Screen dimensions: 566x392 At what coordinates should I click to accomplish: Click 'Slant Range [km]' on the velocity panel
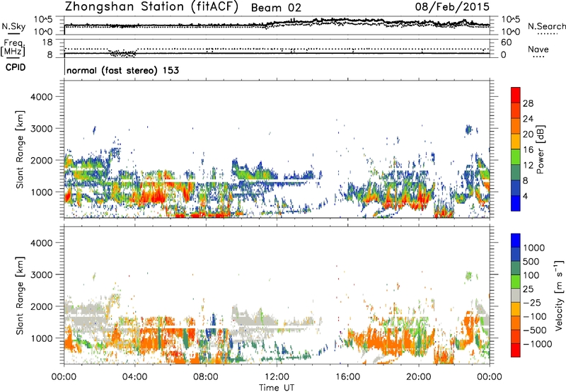click(20, 296)
